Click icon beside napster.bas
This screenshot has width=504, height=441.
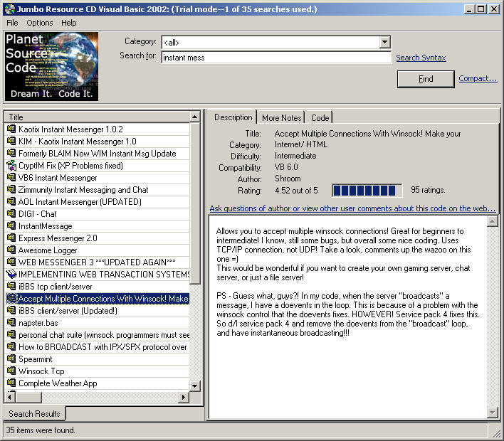[x=11, y=322]
